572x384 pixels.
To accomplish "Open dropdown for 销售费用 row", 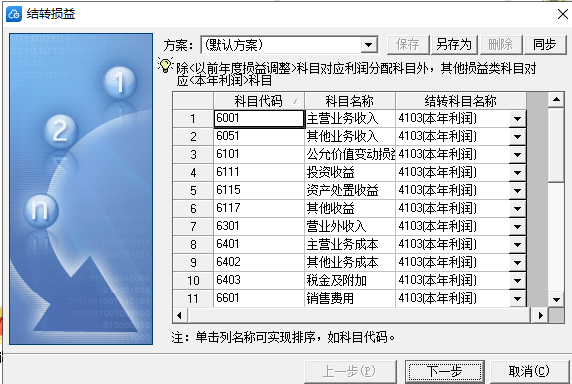I will [517, 299].
